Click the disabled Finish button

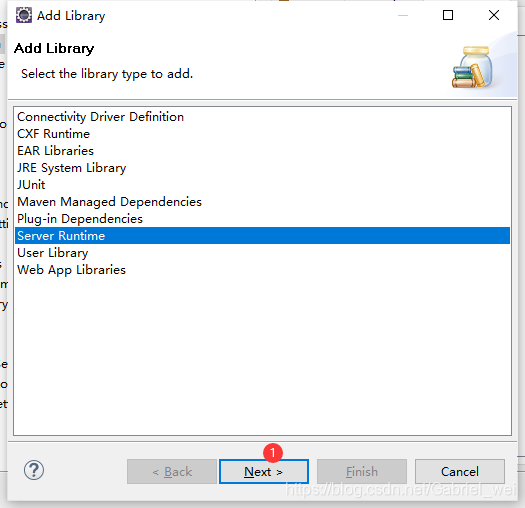click(362, 471)
